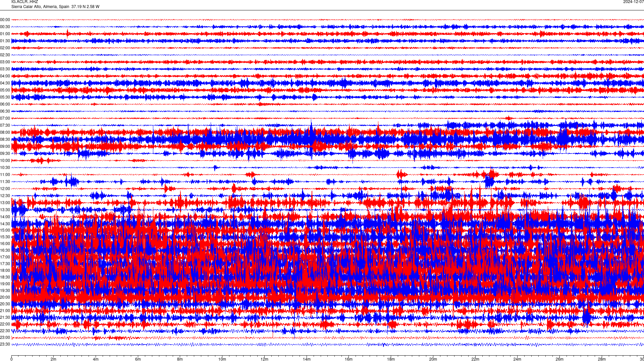Select the 04:30 trace time label
The image size is (644, 362).
click(x=5, y=83)
